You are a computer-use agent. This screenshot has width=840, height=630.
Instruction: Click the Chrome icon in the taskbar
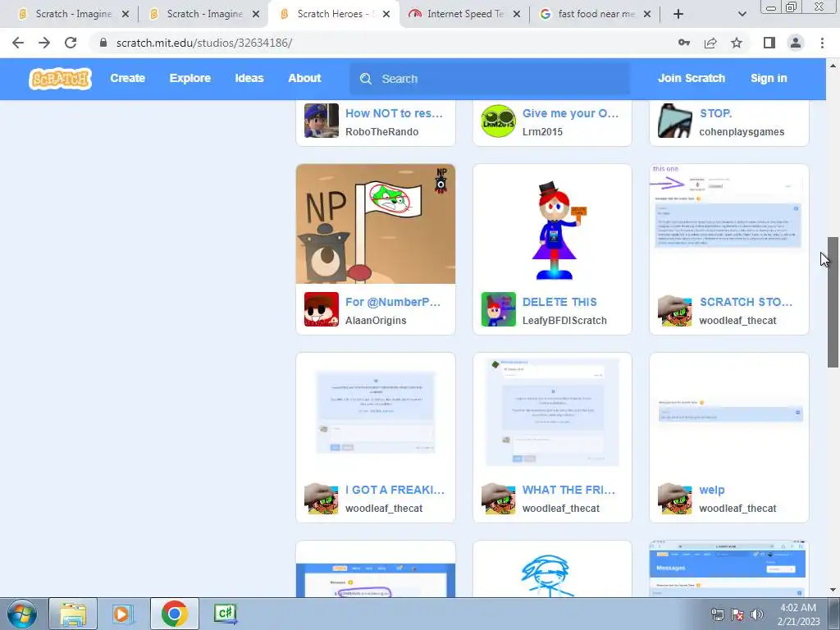pos(174,614)
